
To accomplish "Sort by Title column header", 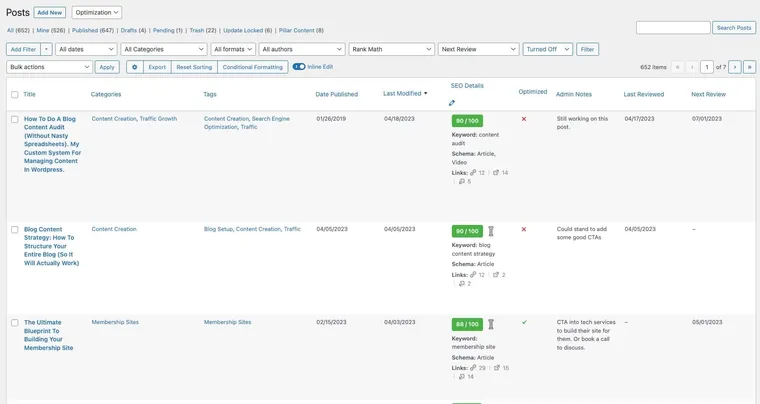I will click(x=30, y=94).
